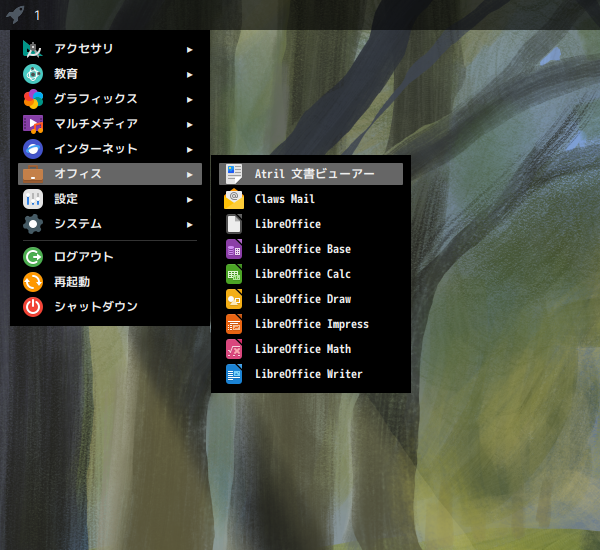Switch to workspace 1 in top panel

37,15
